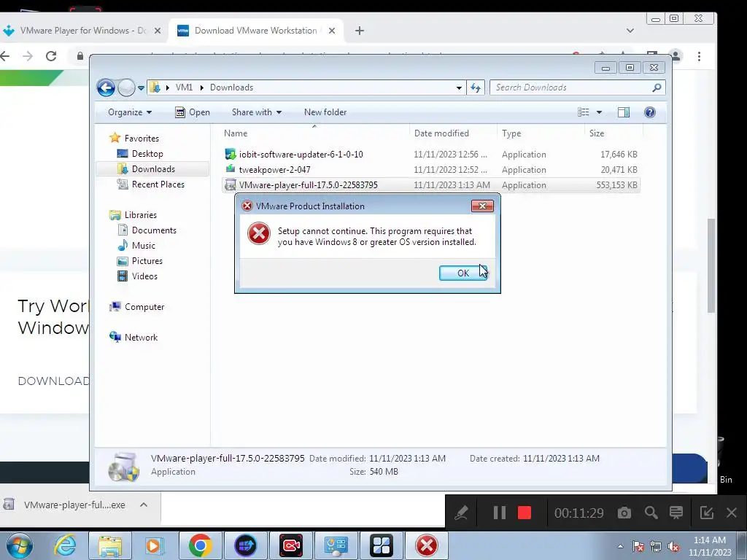Viewport: 747px width, 560px height.
Task: Sort files by the Name column header
Action: (x=314, y=133)
